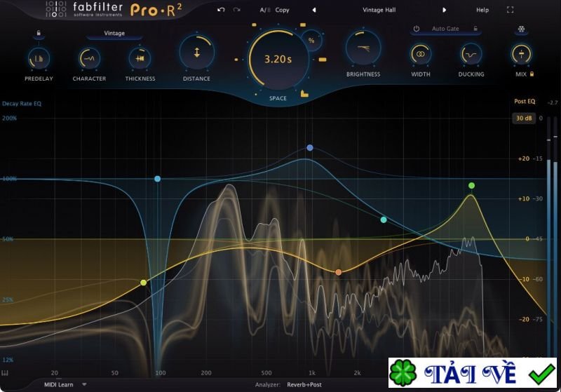561x392 pixels.
Task: Click the 3.20s Space decay time knob
Action: (x=278, y=60)
